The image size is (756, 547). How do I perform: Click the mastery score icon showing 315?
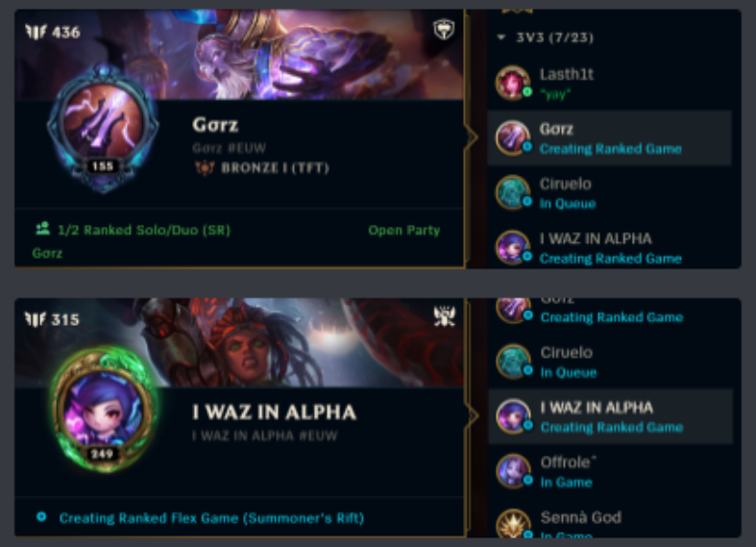(36, 319)
